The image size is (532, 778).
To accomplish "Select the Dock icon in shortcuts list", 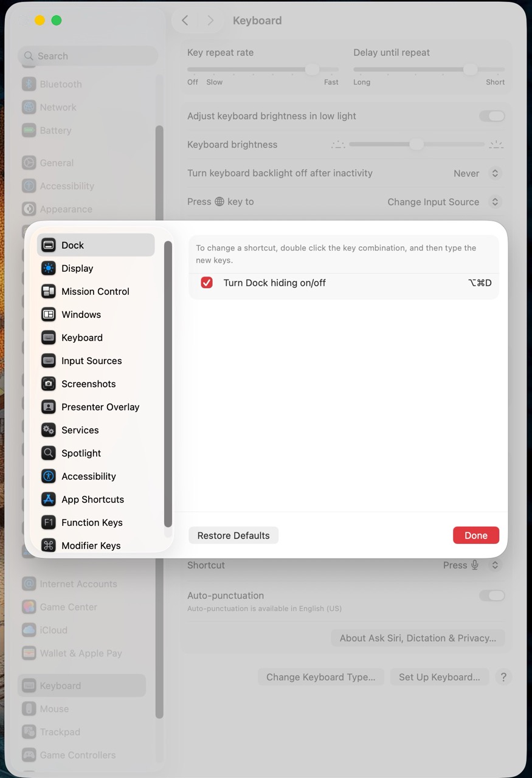I will click(x=49, y=245).
